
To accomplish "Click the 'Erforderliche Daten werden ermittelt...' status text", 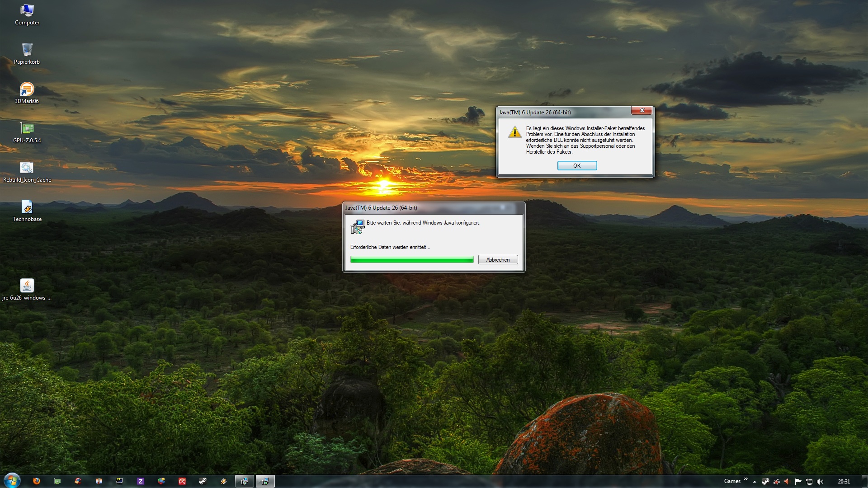I will [390, 247].
